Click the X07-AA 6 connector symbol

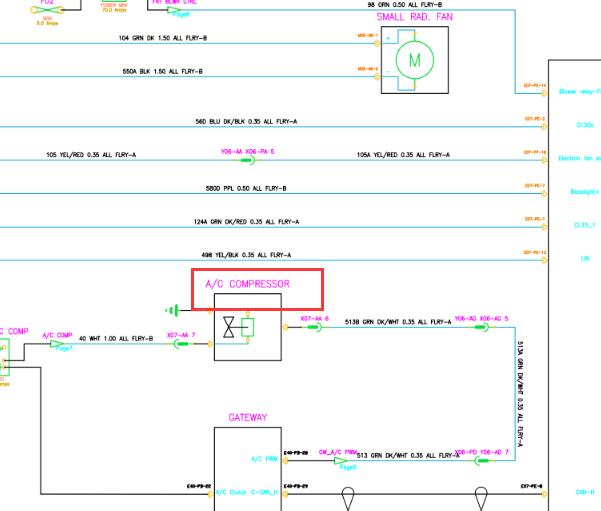click(315, 327)
